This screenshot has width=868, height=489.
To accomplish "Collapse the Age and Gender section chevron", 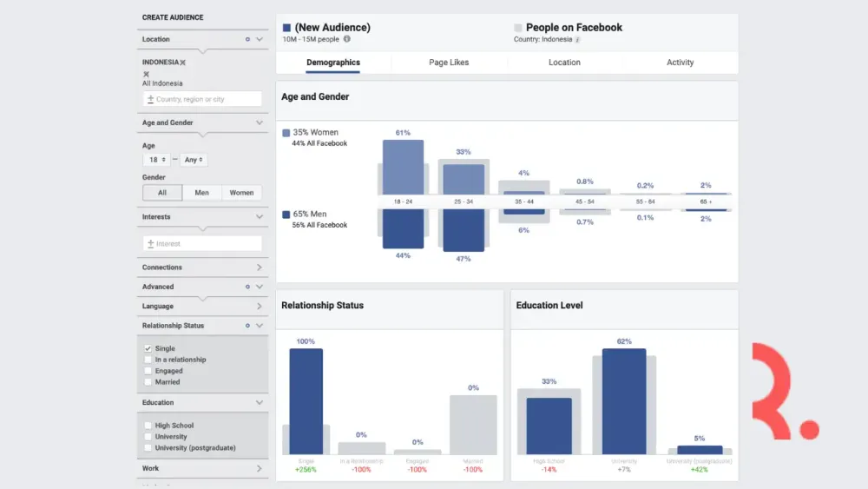I will click(x=259, y=123).
